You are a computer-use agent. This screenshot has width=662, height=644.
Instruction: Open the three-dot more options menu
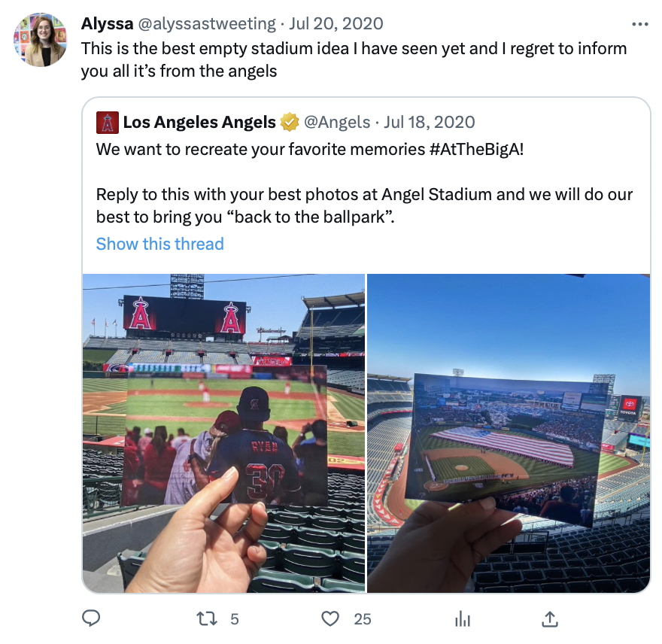(x=640, y=24)
